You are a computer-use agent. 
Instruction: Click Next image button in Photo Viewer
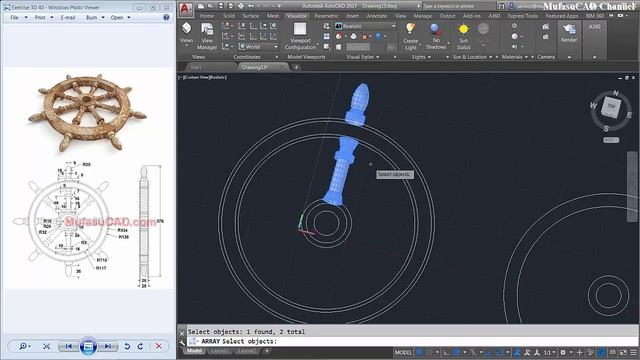coord(108,346)
